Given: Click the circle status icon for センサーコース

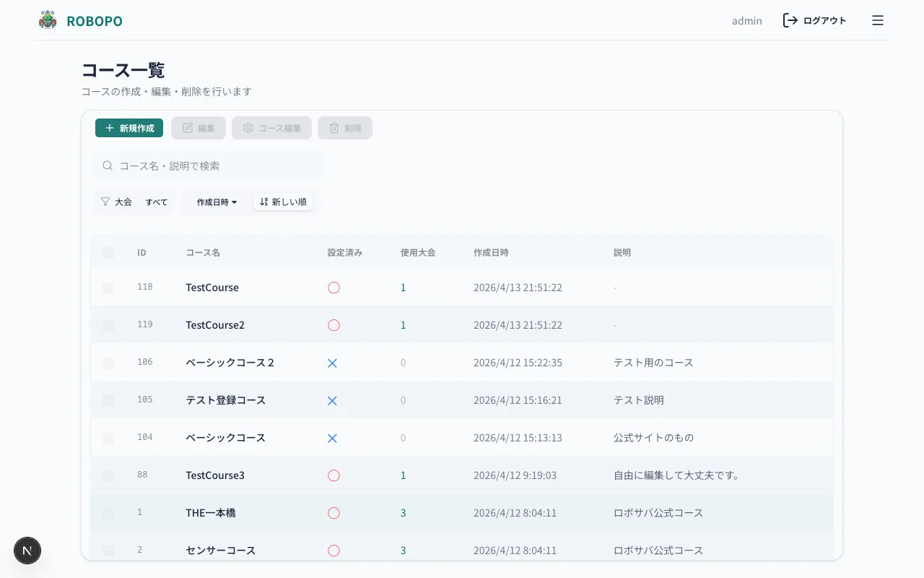Looking at the screenshot, I should [x=334, y=551].
